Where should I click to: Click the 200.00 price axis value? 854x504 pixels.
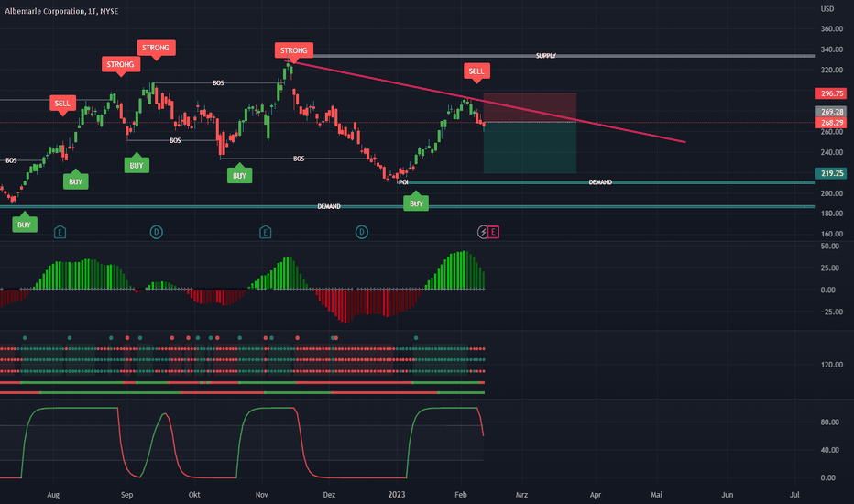[832, 193]
